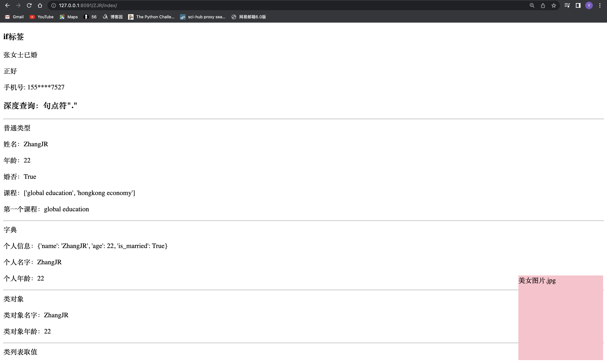Click the 普通类型 label

tap(17, 128)
